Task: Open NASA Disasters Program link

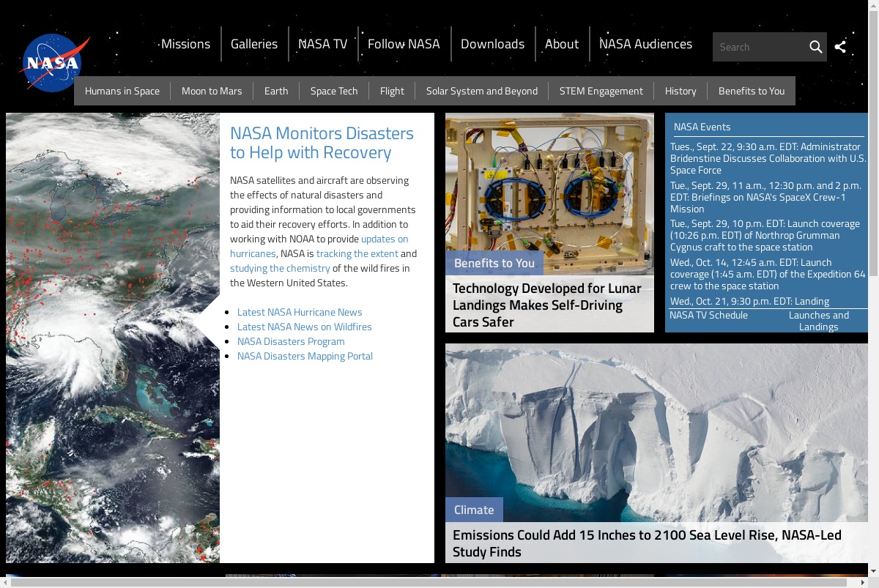Action: coord(291,341)
